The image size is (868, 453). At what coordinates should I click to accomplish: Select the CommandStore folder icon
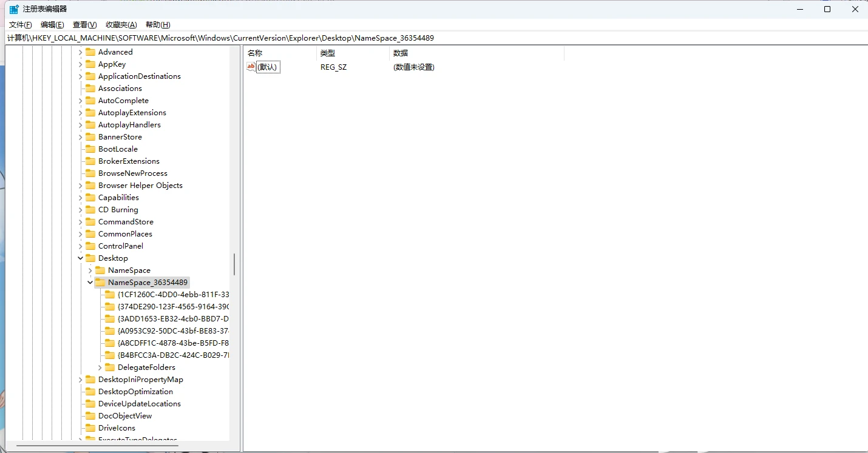(x=90, y=222)
